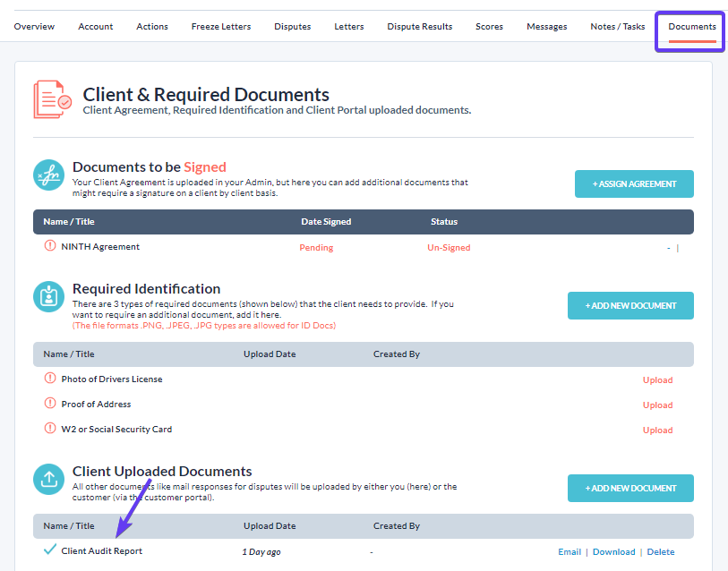
Task: Upload the W2 or Social Security Card
Action: (657, 430)
